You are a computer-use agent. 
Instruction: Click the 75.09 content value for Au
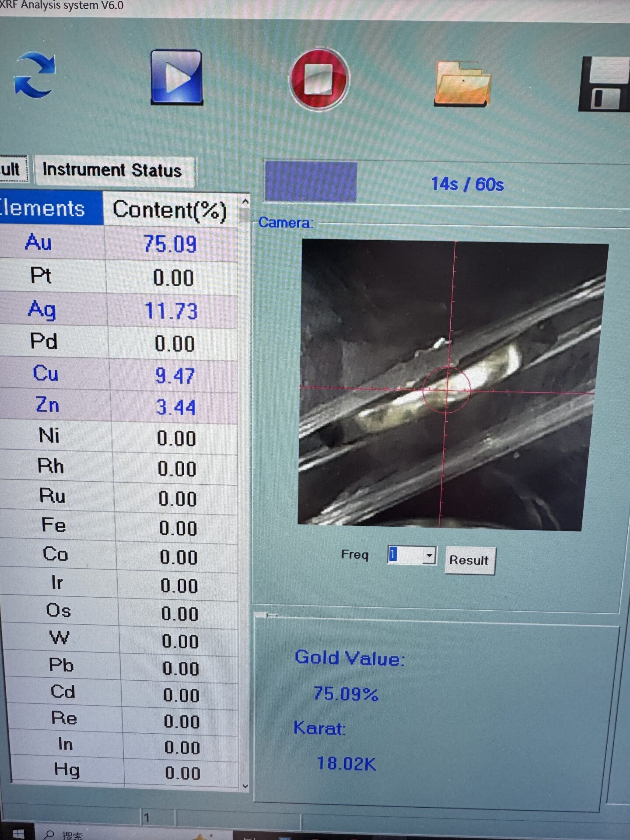tap(171, 244)
